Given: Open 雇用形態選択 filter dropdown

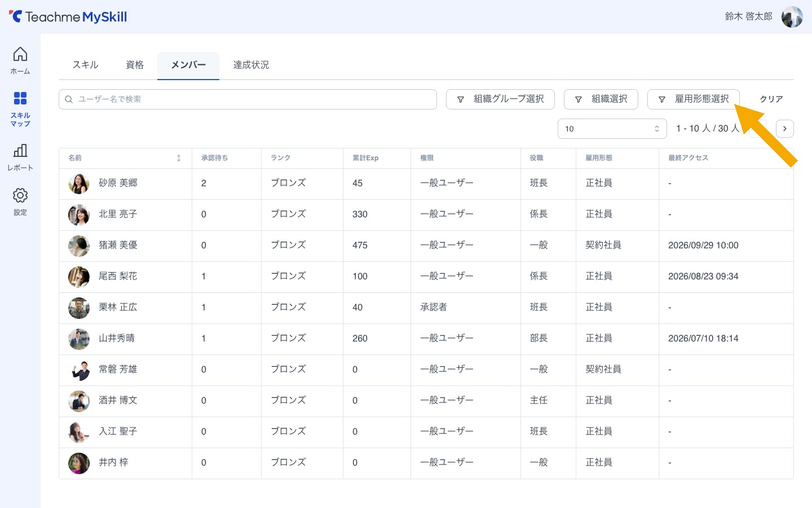Looking at the screenshot, I should pyautogui.click(x=694, y=99).
